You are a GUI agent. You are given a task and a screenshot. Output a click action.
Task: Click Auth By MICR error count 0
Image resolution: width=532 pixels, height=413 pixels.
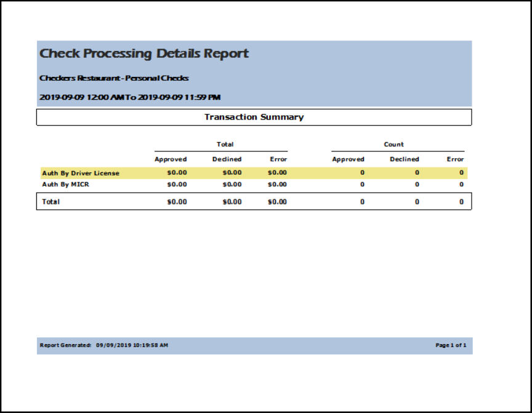(x=461, y=185)
